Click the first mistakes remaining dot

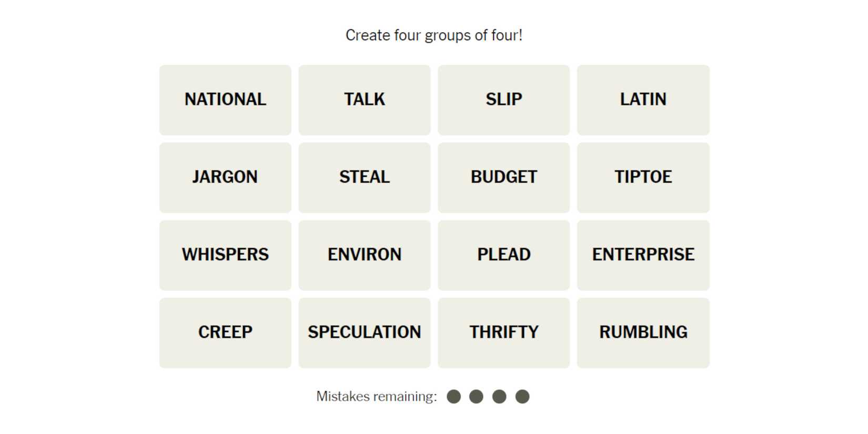[453, 397]
